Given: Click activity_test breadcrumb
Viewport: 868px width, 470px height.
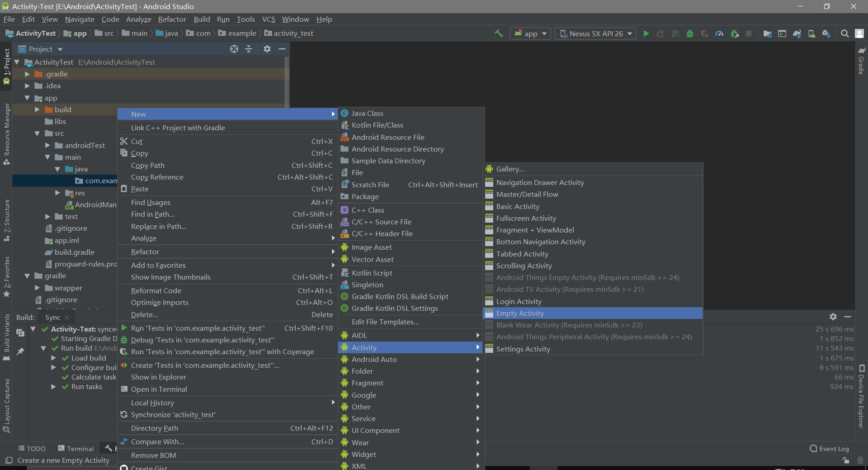Looking at the screenshot, I should pyautogui.click(x=288, y=33).
